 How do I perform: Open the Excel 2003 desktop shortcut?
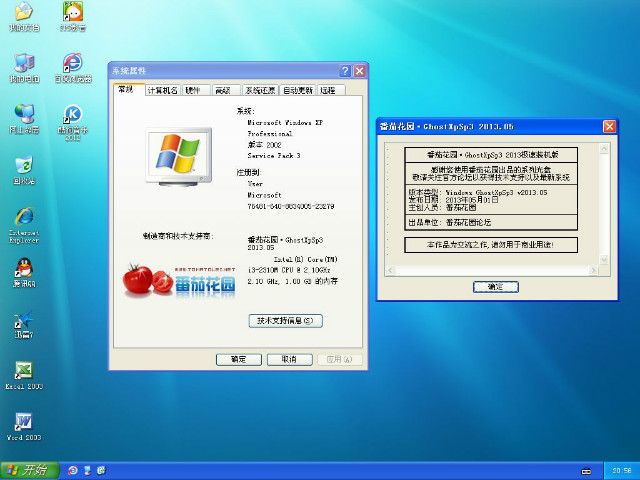[x=24, y=376]
